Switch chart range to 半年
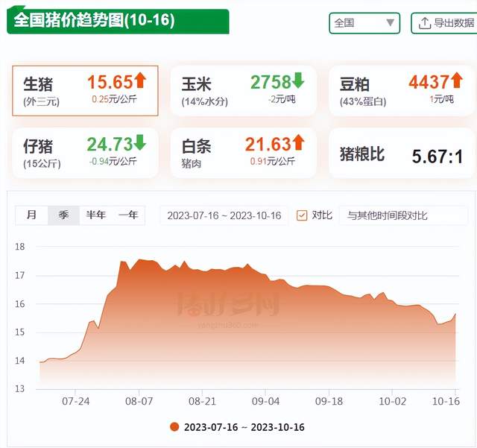The width and height of the screenshot is (477, 448). click(96, 215)
